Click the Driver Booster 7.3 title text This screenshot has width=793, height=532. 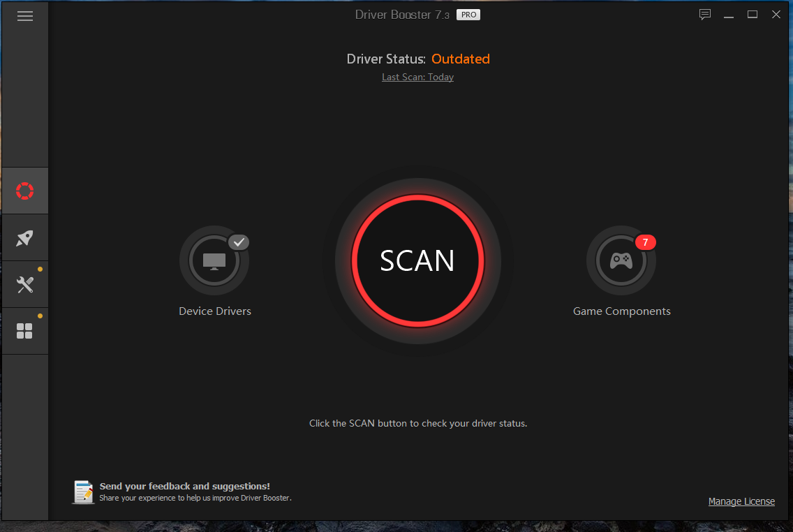pos(402,15)
